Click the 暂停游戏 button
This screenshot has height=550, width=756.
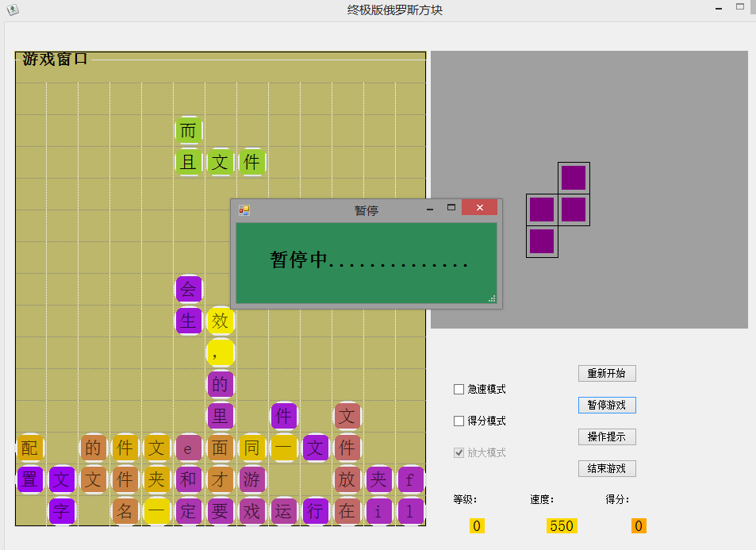607,406
